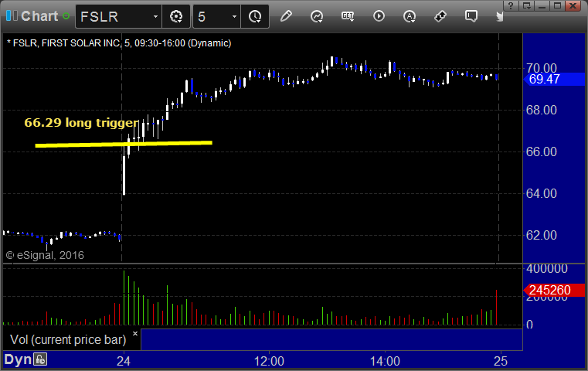Screen dimensions: 588x371
Task: Click the Chart window title label
Action: click(x=39, y=16)
